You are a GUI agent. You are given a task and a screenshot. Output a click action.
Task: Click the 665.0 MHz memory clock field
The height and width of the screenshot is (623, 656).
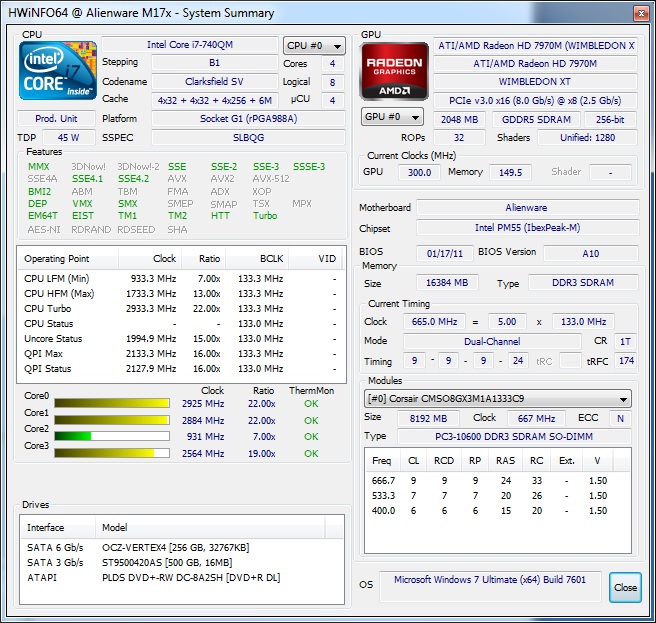[x=434, y=322]
